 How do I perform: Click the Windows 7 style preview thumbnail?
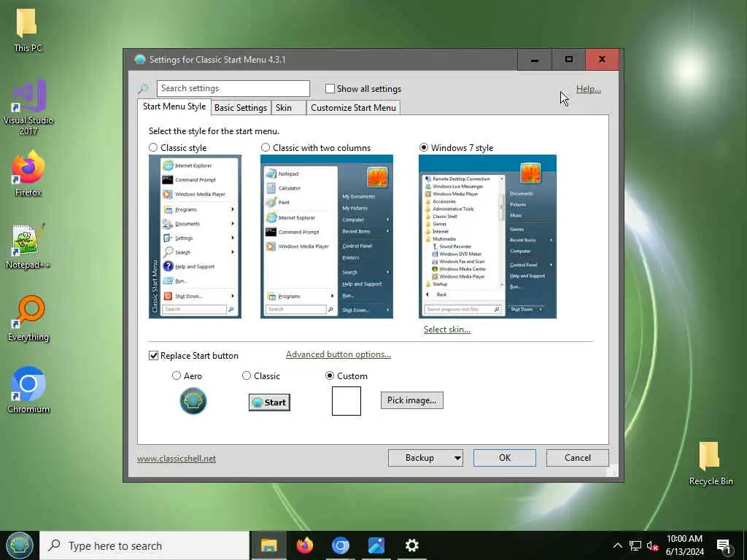[x=487, y=236]
